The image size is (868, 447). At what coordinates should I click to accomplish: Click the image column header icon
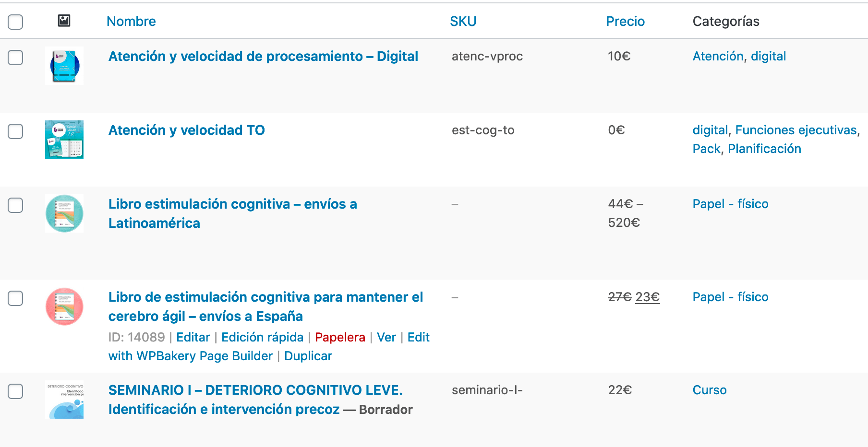[64, 21]
